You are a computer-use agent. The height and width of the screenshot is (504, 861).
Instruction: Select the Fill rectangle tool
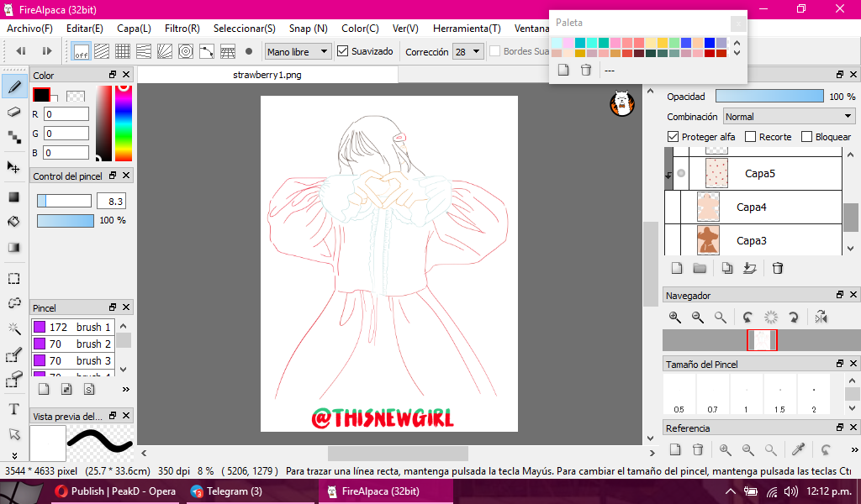(14, 197)
